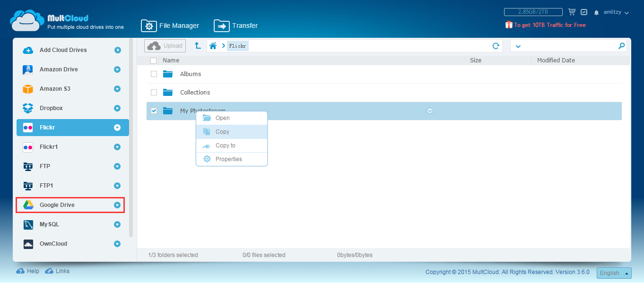This screenshot has width=644, height=283.
Task: Open the search options dropdown arrow
Action: pos(518,46)
